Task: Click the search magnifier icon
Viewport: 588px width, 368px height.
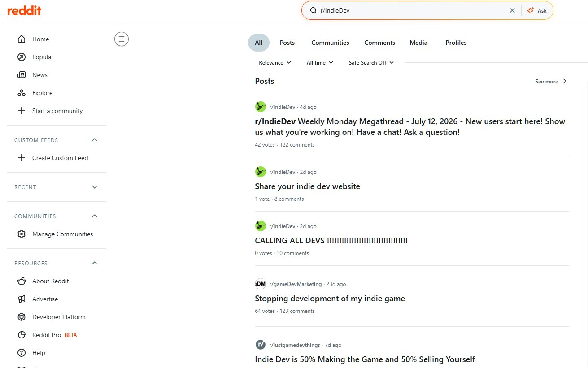Action: [314, 10]
